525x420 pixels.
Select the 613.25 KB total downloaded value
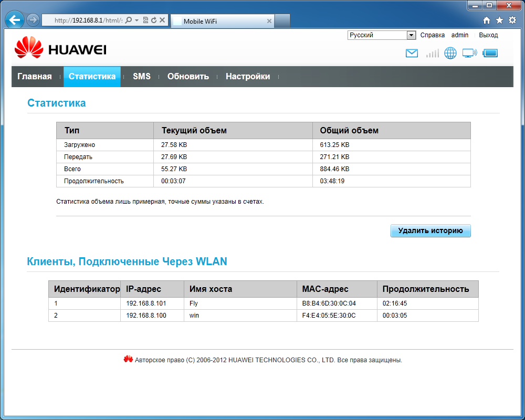pyautogui.click(x=334, y=145)
